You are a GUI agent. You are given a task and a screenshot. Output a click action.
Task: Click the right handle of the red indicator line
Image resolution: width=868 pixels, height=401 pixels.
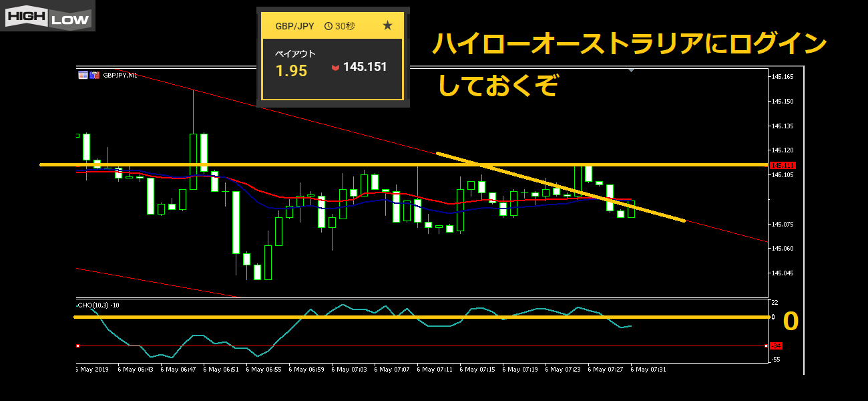coord(766,346)
